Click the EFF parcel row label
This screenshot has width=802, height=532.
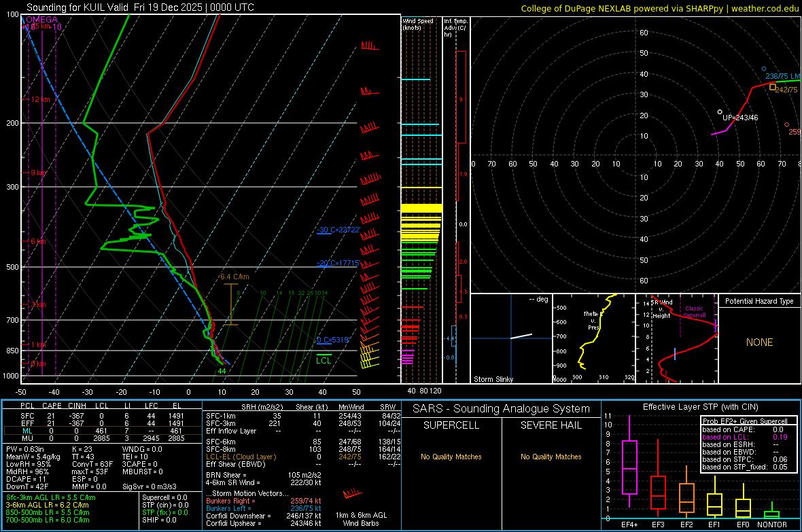click(x=27, y=423)
